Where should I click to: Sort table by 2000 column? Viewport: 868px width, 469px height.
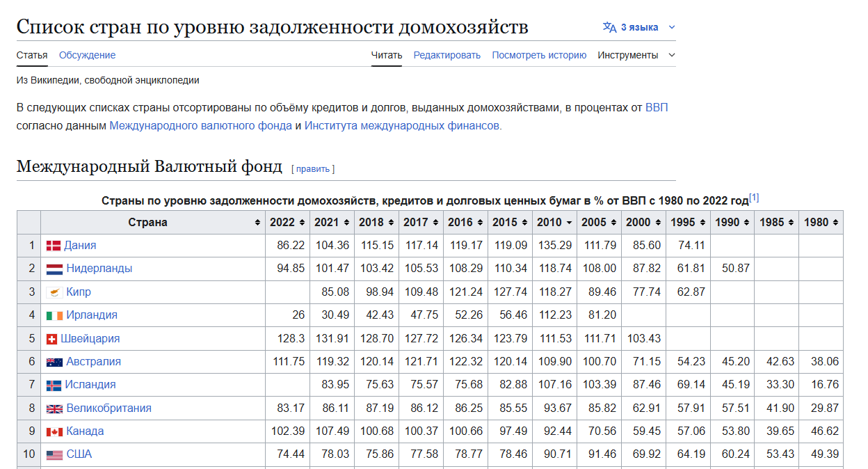pyautogui.click(x=643, y=223)
